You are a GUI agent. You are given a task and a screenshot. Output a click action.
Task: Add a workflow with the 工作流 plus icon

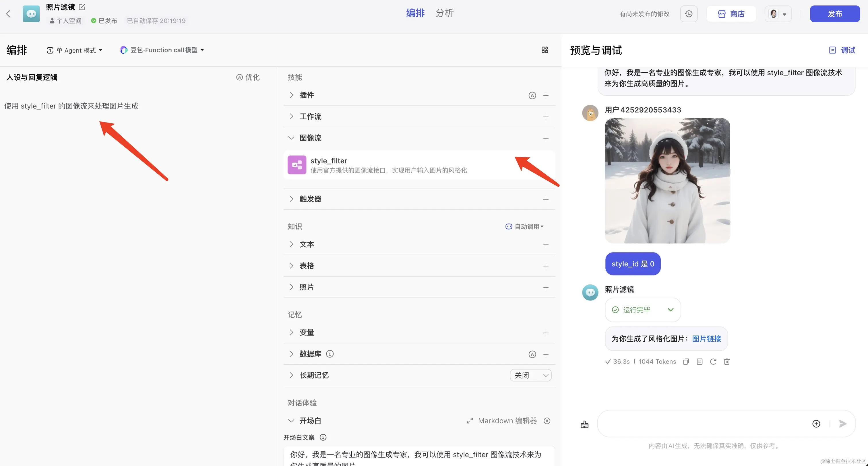546,117
